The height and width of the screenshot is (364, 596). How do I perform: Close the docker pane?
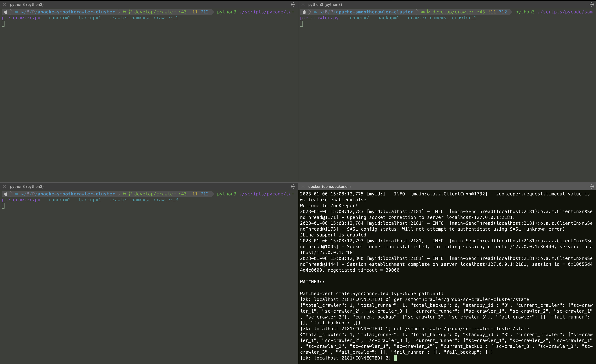click(x=303, y=186)
